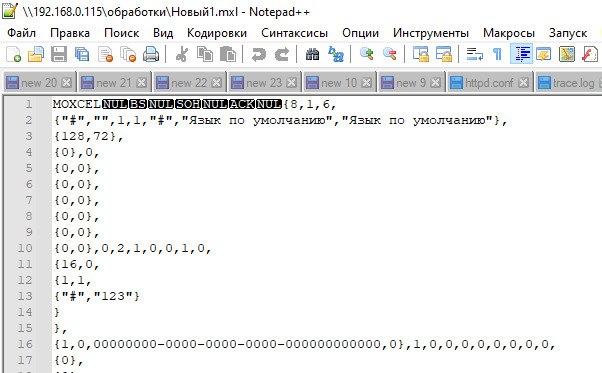
Task: Cut selection using the scissors icon
Action: pos(181,54)
